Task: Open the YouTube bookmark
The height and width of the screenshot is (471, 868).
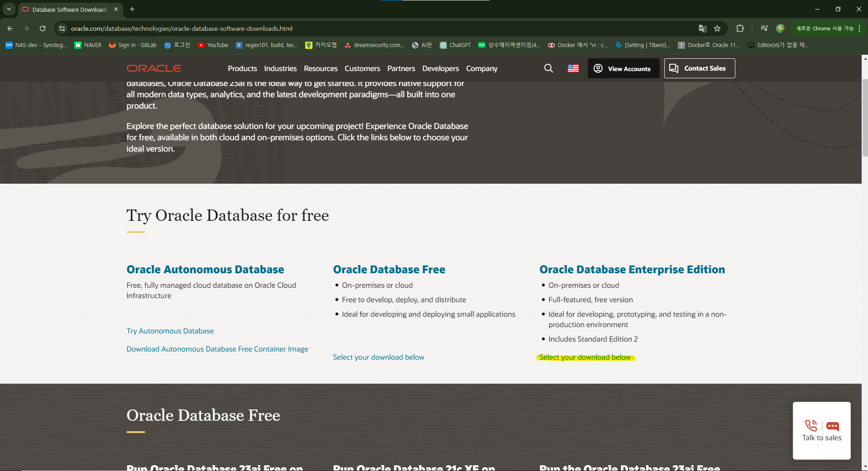Action: coord(213,45)
